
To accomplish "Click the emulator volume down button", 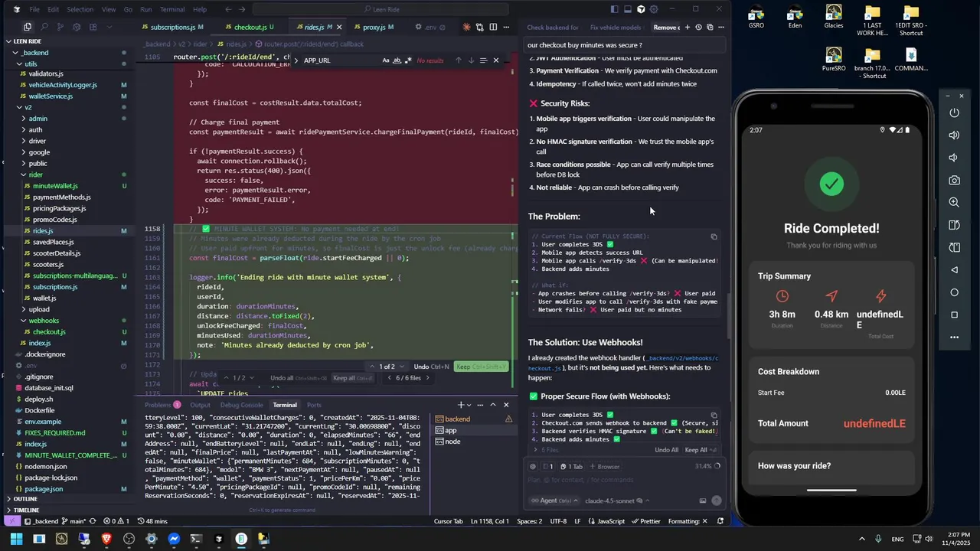I will click(954, 158).
